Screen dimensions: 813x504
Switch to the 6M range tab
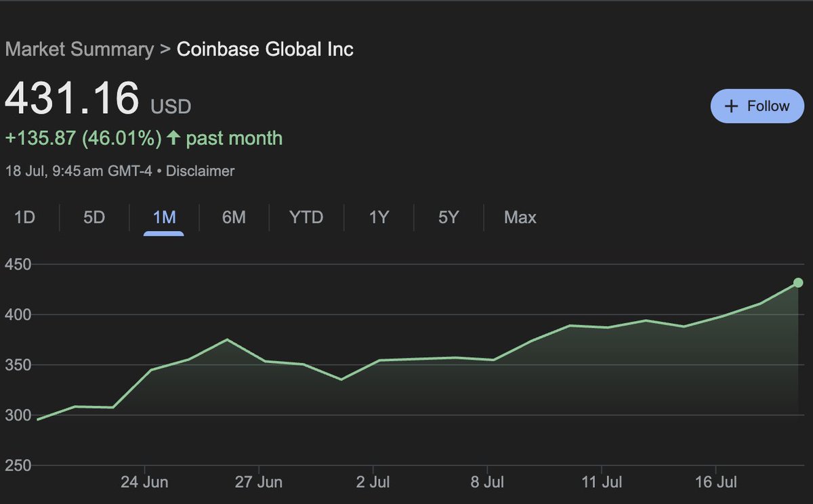tap(234, 217)
